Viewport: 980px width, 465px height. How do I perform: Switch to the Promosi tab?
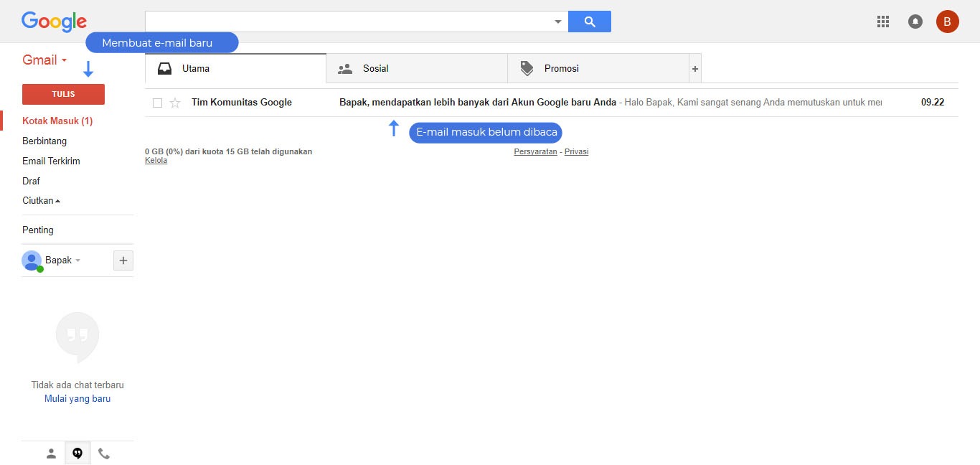pos(598,69)
